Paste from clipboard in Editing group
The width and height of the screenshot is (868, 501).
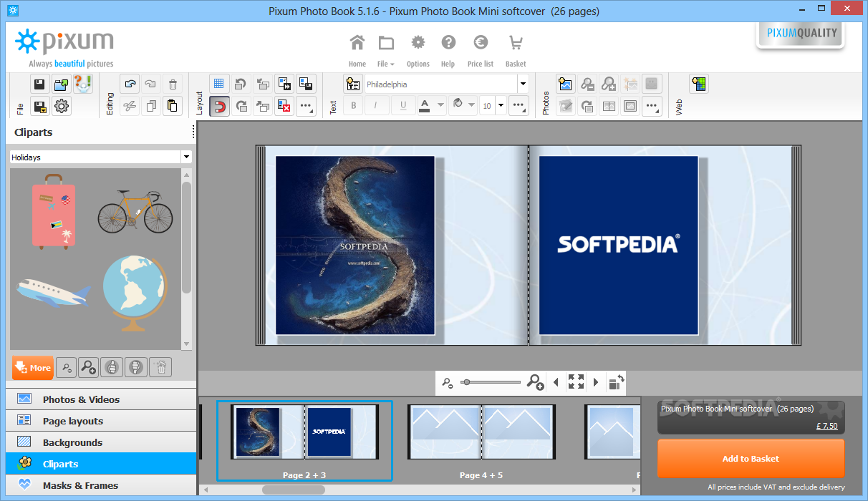point(173,107)
